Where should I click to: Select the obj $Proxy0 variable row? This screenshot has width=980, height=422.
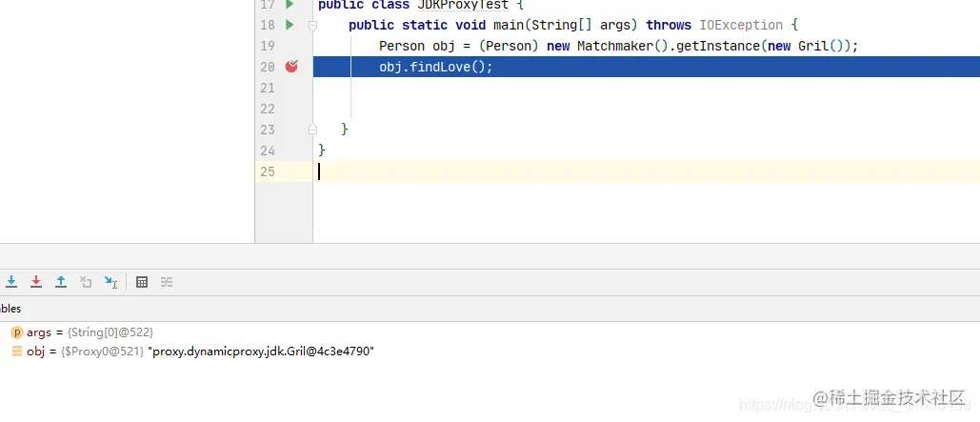pos(490,352)
